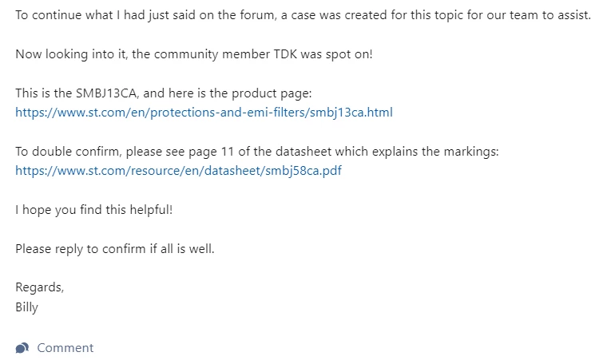Viewport: 603px width, 364px height.
Task: Click the 'I hope you find this helpful!' line
Action: point(93,209)
